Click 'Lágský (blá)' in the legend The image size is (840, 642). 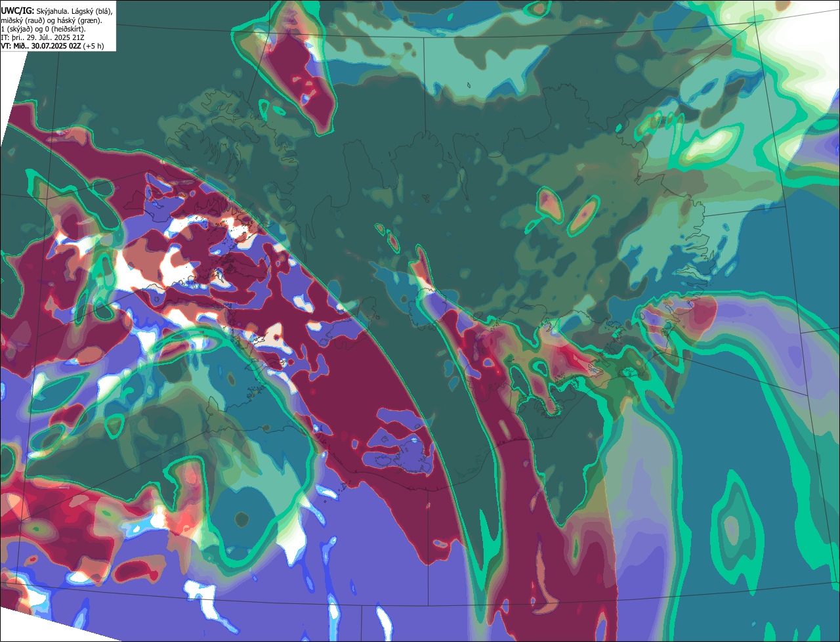91,12
